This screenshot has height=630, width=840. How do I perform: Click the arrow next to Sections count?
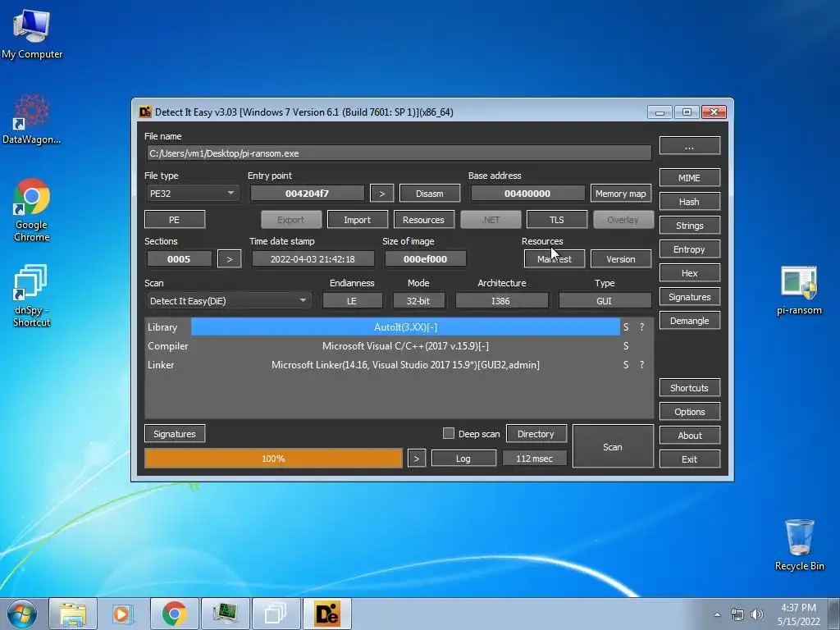(x=230, y=258)
